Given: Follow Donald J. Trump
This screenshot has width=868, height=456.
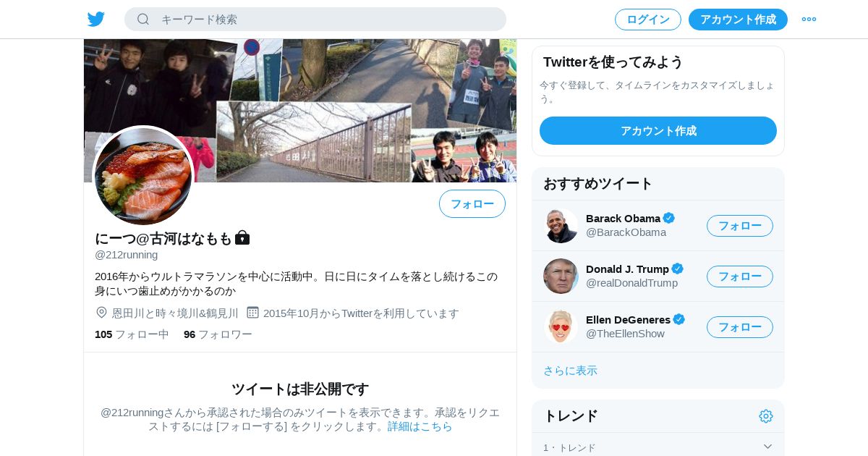Looking at the screenshot, I should pos(740,276).
